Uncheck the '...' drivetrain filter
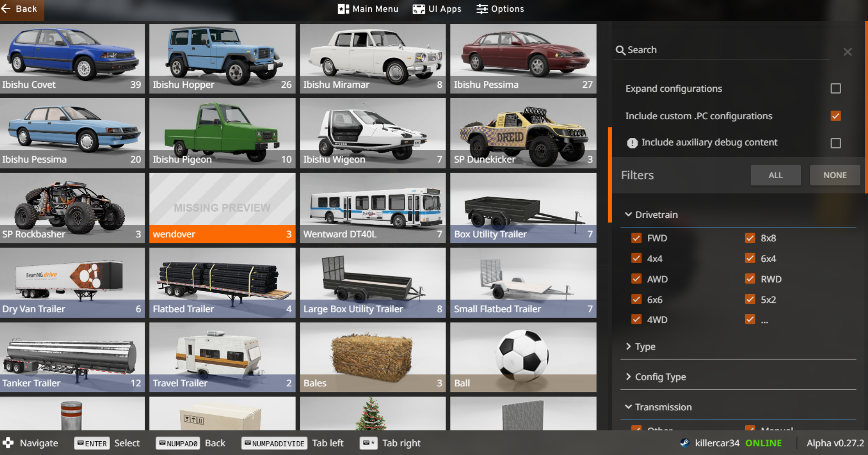This screenshot has width=868, height=455. (x=750, y=319)
